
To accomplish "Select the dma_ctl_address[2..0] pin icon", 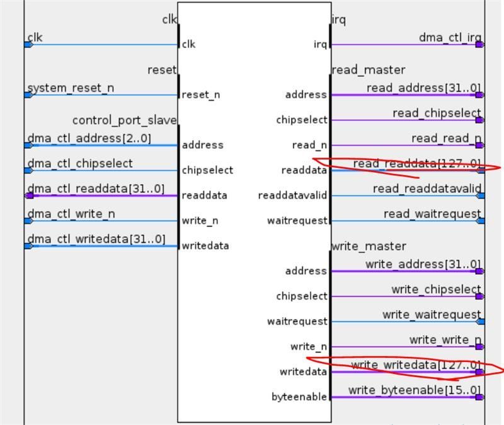I will (28, 146).
